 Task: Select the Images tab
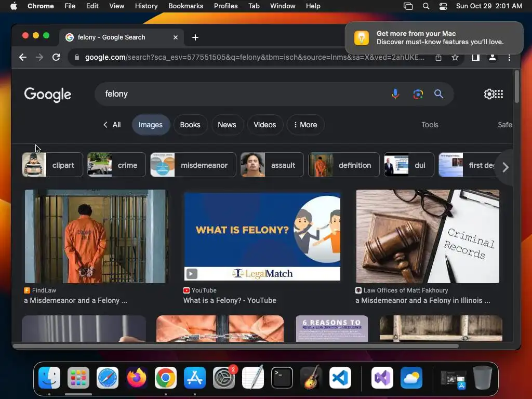click(x=150, y=125)
